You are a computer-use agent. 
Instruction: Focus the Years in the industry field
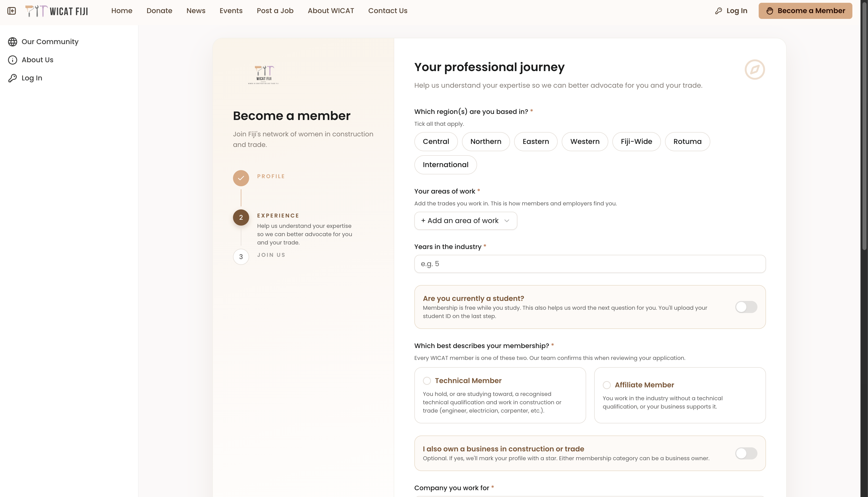(x=590, y=264)
